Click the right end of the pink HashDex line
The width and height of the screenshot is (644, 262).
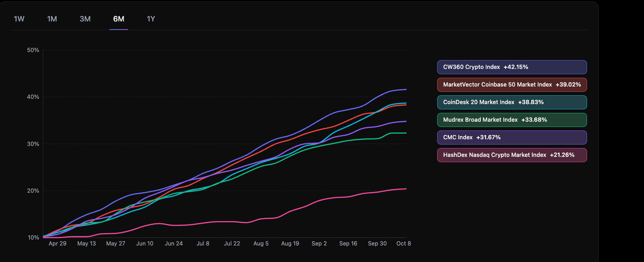(405, 189)
